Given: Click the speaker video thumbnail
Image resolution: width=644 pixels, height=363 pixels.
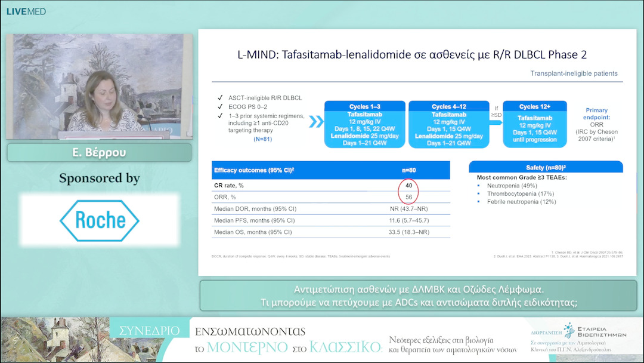Looking at the screenshot, I should click(x=99, y=87).
